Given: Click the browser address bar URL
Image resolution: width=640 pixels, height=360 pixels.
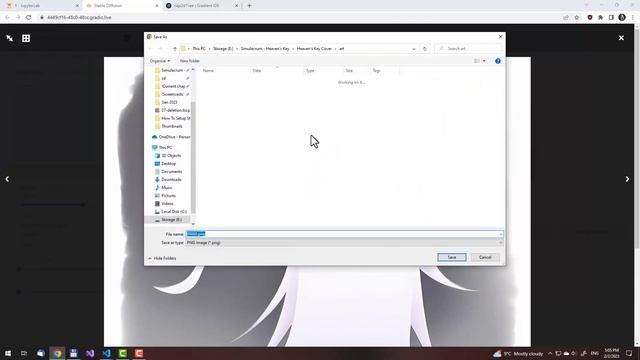Looking at the screenshot, I should (x=79, y=18).
